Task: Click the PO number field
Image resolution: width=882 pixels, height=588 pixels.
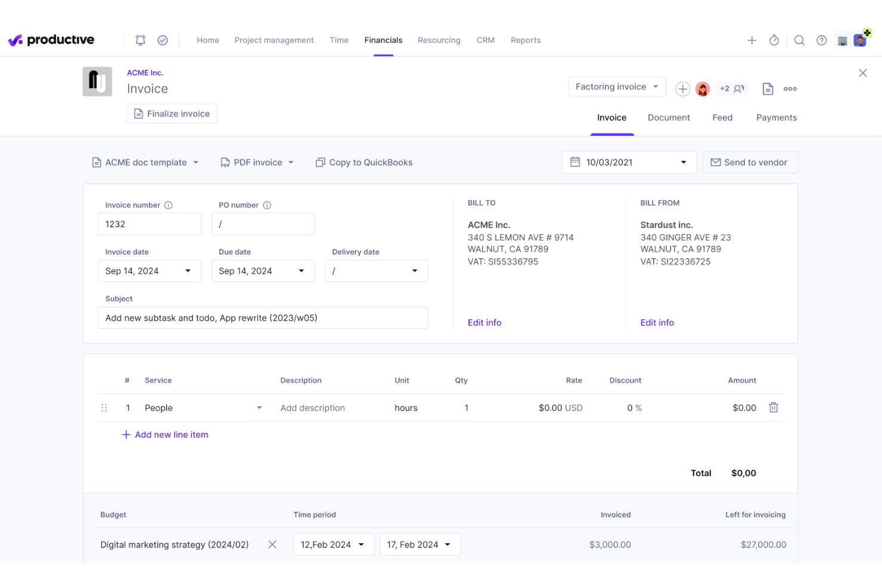Action: click(x=263, y=224)
